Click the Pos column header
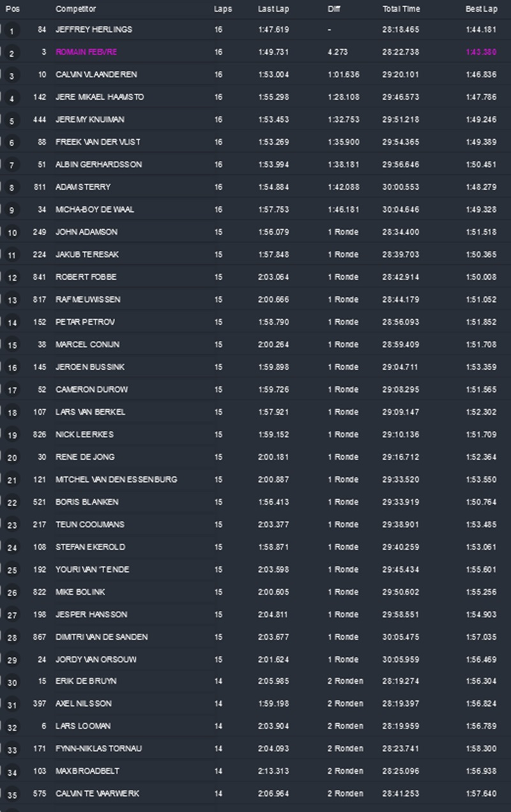The image size is (511, 812). coord(11,10)
